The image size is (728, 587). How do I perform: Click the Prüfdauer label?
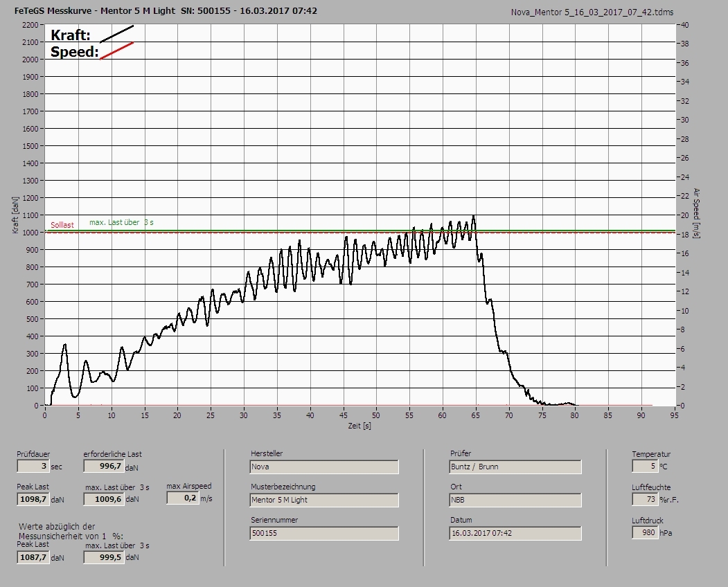(x=33, y=454)
